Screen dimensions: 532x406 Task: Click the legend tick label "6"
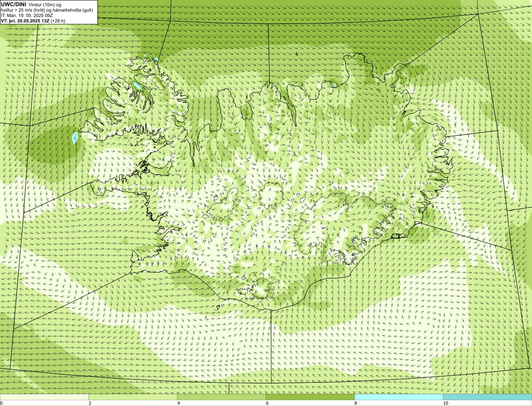click(x=267, y=403)
